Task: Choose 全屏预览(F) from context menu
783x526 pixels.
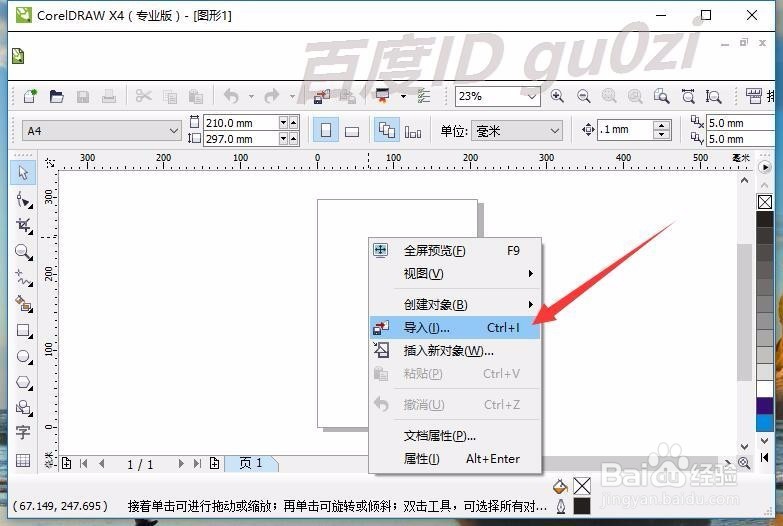Action: tap(455, 250)
